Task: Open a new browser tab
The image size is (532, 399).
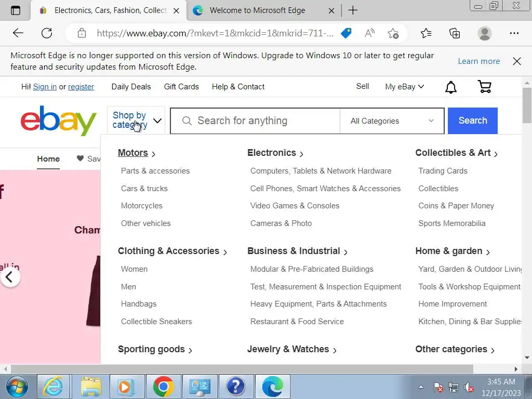Action: (353, 10)
